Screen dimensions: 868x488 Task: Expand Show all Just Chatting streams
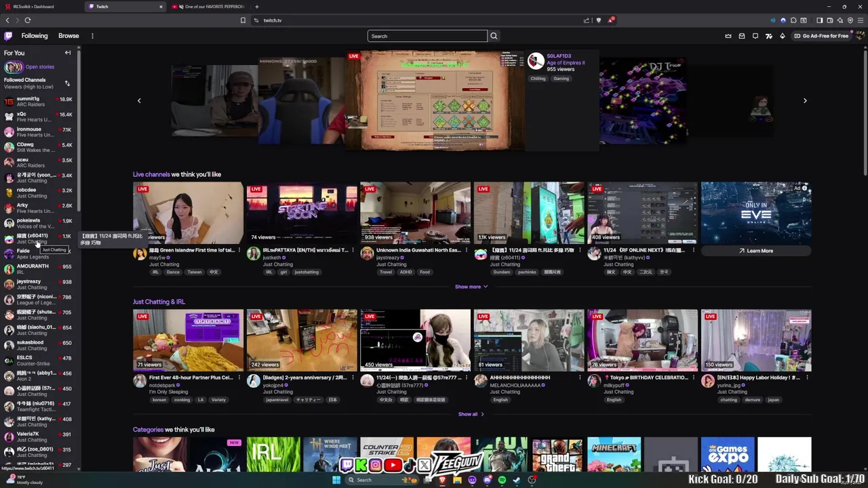pos(471,414)
